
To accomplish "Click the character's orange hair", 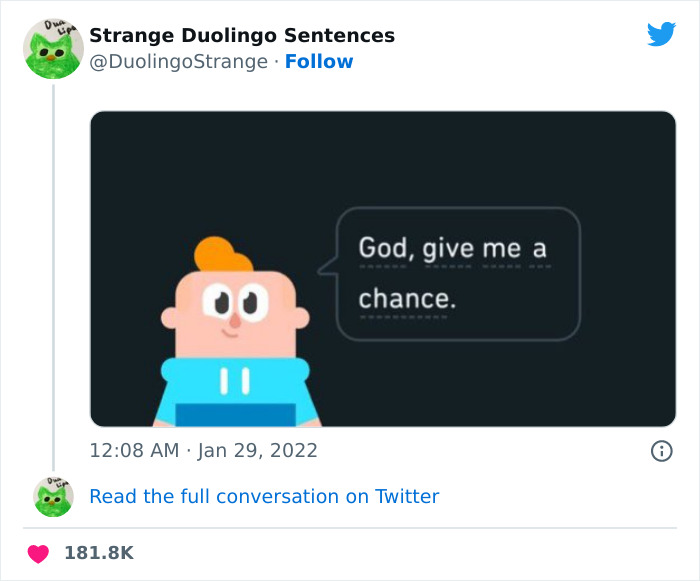I will (222, 255).
